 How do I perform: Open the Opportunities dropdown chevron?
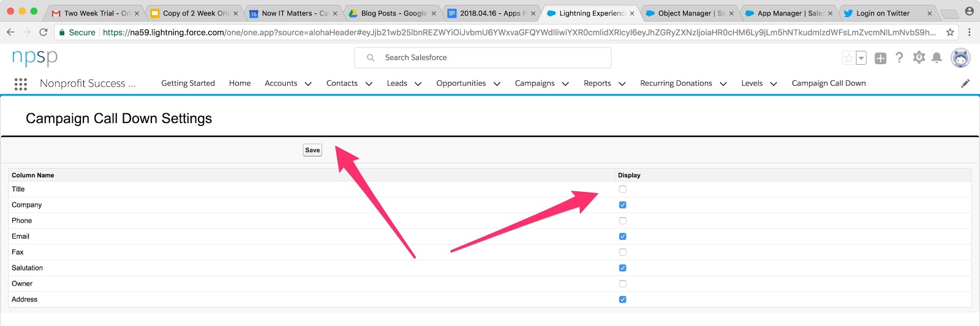497,84
